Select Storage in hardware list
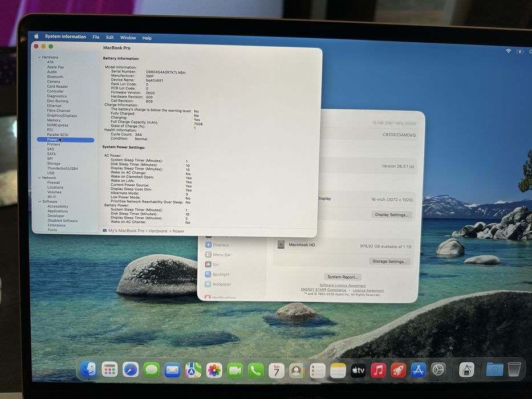532x399 pixels. point(54,163)
